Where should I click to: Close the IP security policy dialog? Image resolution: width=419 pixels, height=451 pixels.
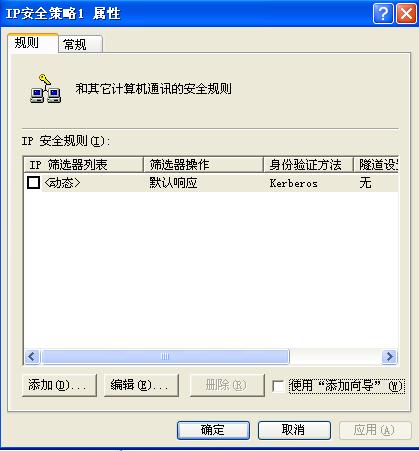click(x=406, y=14)
